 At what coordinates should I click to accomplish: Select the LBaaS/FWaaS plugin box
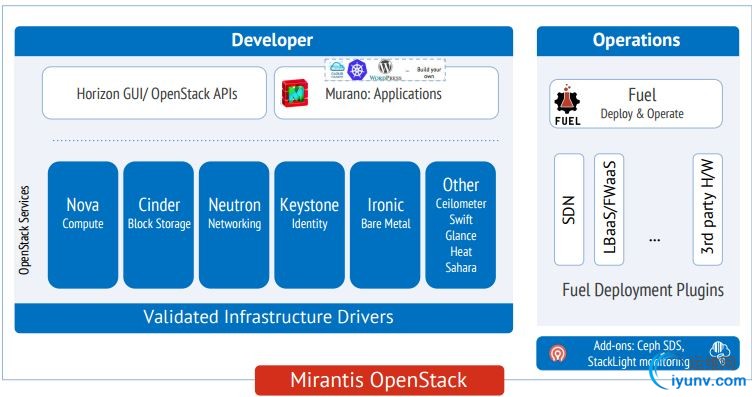[609, 210]
